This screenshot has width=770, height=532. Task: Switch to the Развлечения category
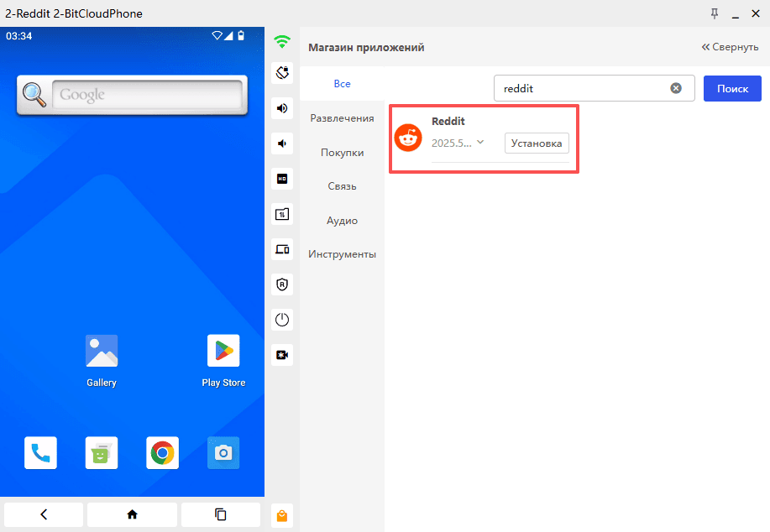pyautogui.click(x=342, y=118)
